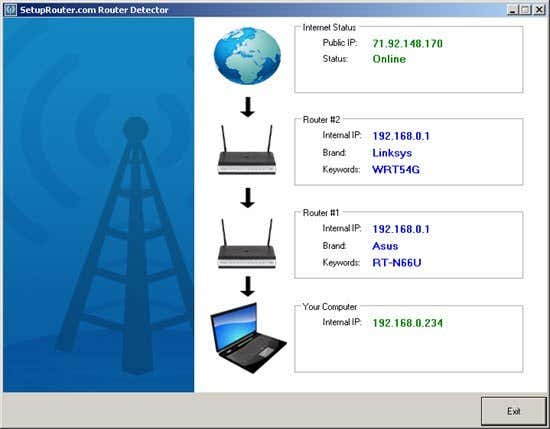Image resolution: width=550 pixels, height=429 pixels.
Task: Select the Router #1 device icon
Action: point(247,243)
